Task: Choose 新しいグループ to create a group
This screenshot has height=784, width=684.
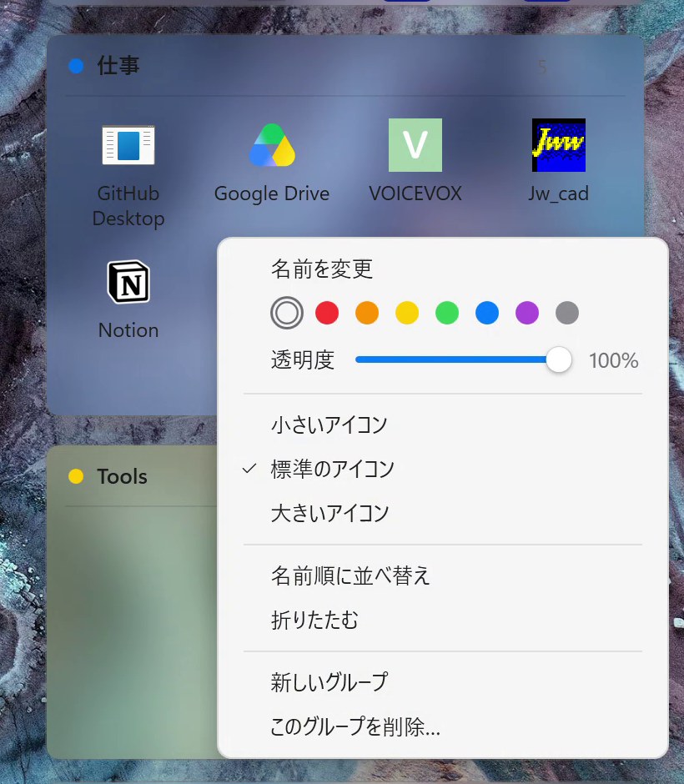Action: coord(329,682)
